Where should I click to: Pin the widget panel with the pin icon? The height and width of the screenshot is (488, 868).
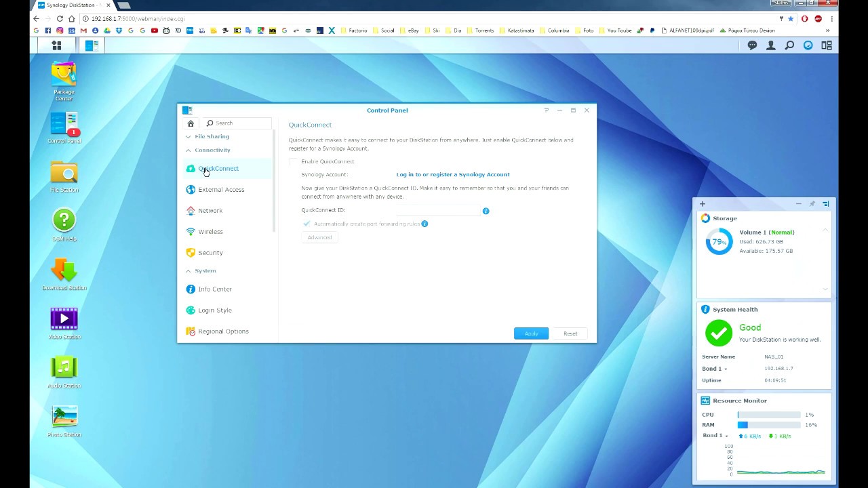click(812, 204)
